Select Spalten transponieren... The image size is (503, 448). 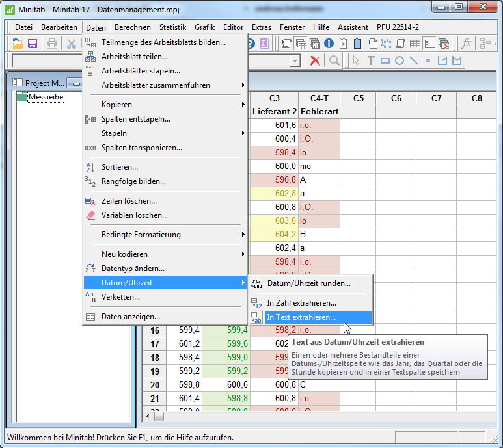point(165,148)
